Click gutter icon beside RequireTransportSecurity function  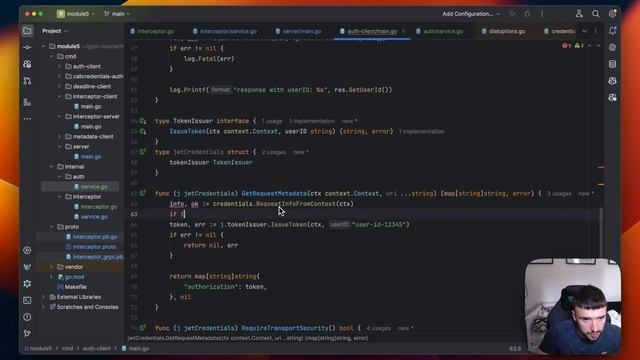(142, 328)
